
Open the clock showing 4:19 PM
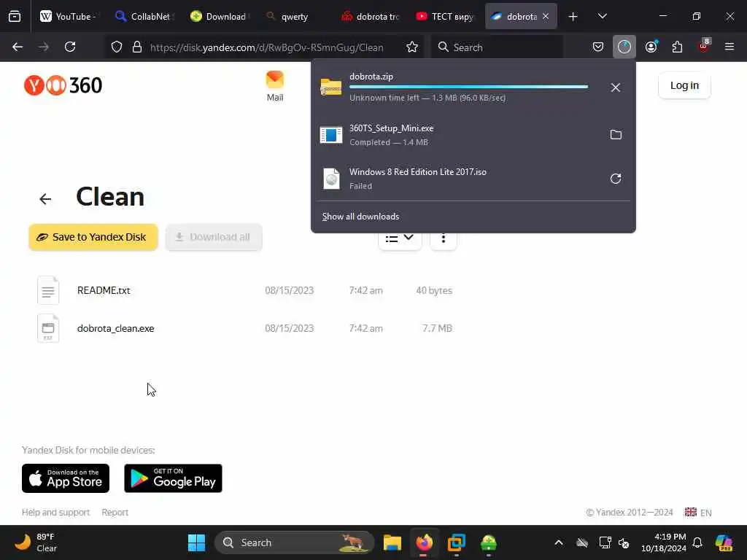click(664, 542)
